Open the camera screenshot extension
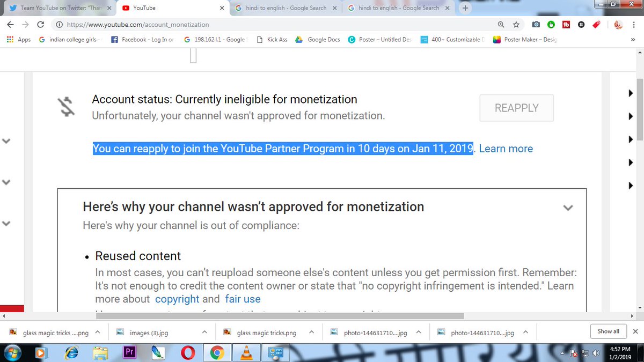The image size is (644, 362). 536,25
